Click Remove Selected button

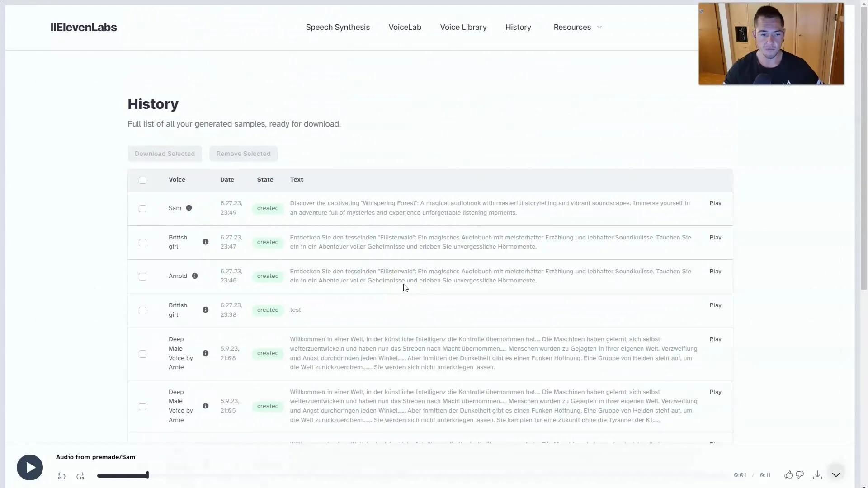pyautogui.click(x=243, y=153)
